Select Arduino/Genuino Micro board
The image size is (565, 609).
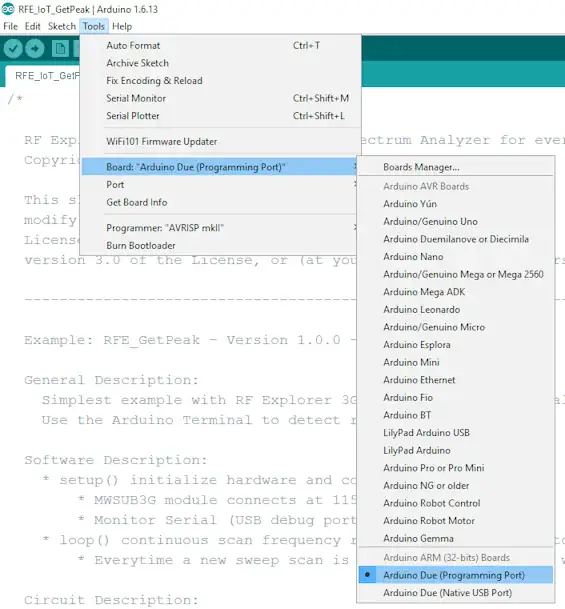(x=456, y=327)
